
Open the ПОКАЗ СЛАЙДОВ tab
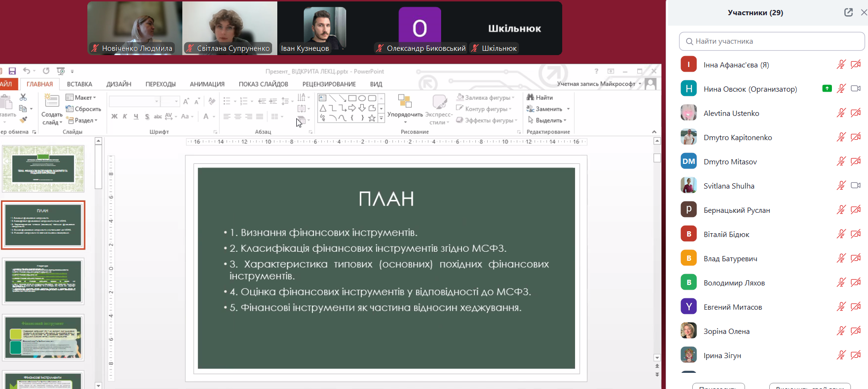click(x=263, y=84)
